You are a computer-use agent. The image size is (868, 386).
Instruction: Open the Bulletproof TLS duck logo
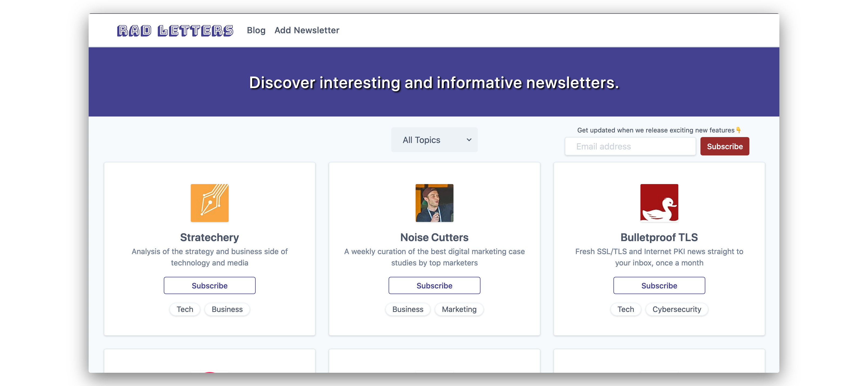[x=659, y=203]
